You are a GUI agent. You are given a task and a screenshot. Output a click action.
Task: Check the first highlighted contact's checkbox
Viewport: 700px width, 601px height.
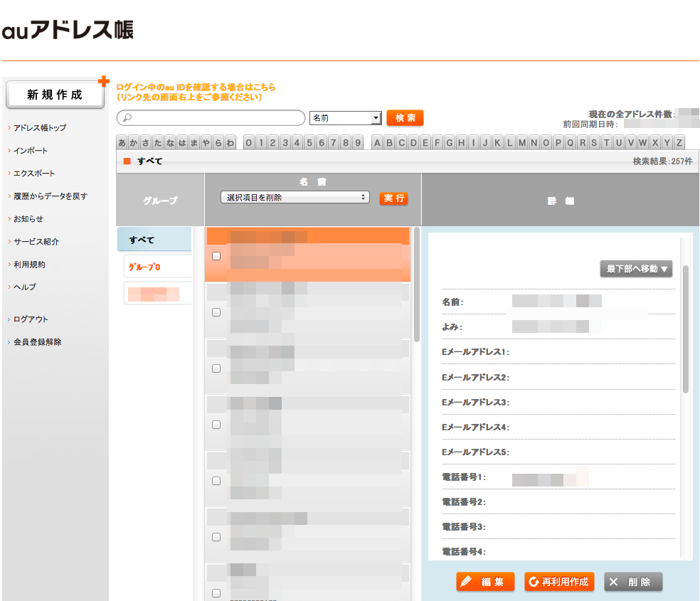(216, 256)
